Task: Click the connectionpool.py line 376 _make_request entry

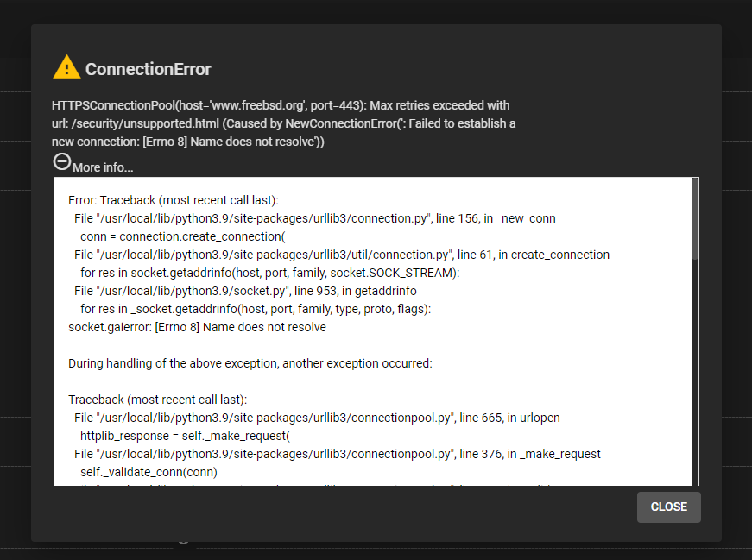Action: point(338,454)
